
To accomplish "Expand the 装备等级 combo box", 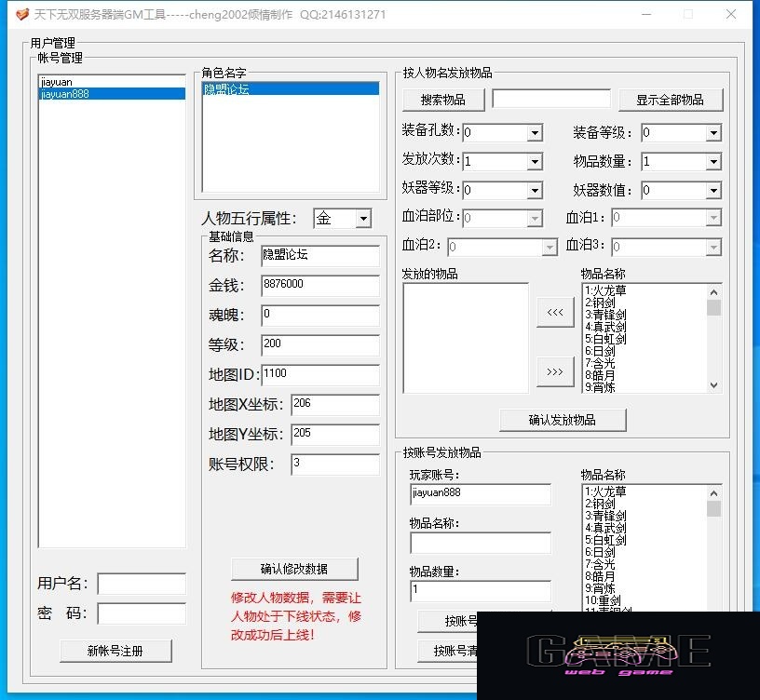I will pos(713,133).
